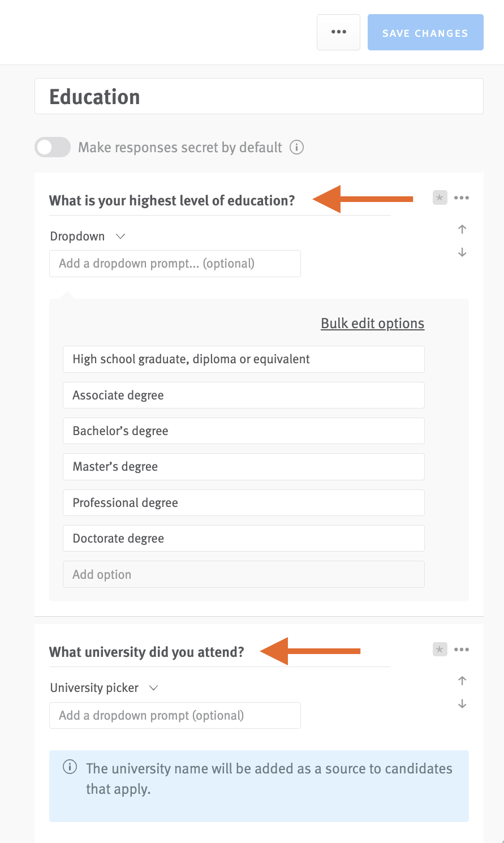The width and height of the screenshot is (504, 843).
Task: Open the ellipsis menu for the university question
Action: [462, 649]
